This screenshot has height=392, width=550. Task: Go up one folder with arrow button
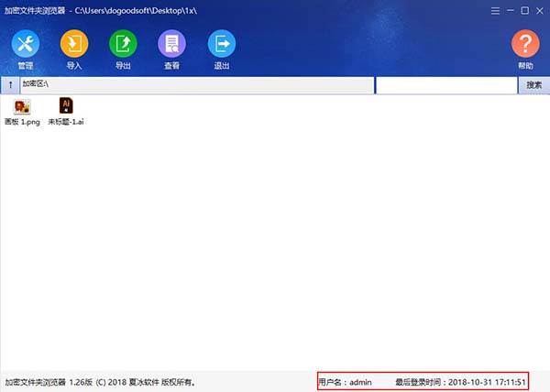tap(10, 85)
